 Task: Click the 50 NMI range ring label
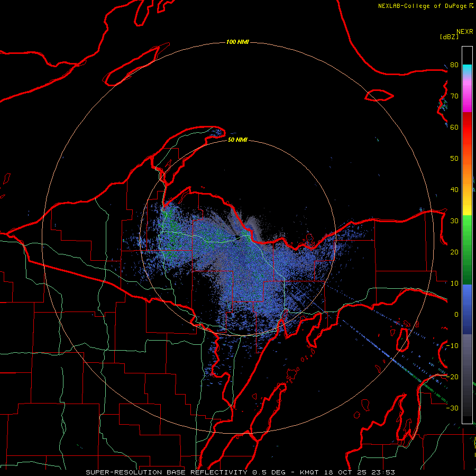(x=237, y=140)
